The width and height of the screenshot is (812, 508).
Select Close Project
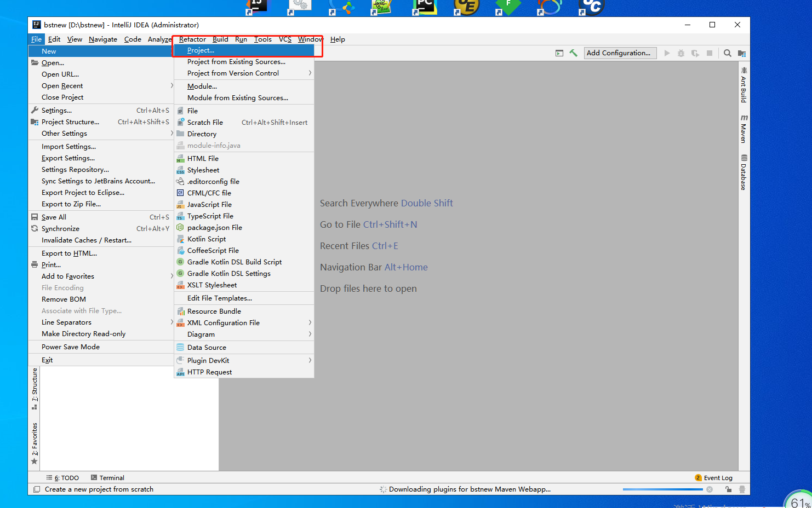pyautogui.click(x=101, y=97)
